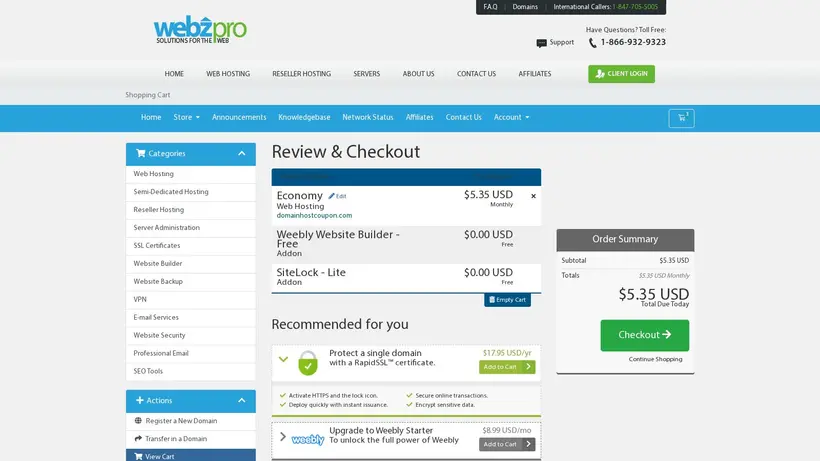Image resolution: width=820 pixels, height=461 pixels.
Task: Click the domainhostcoupon.com link
Action: (314, 215)
